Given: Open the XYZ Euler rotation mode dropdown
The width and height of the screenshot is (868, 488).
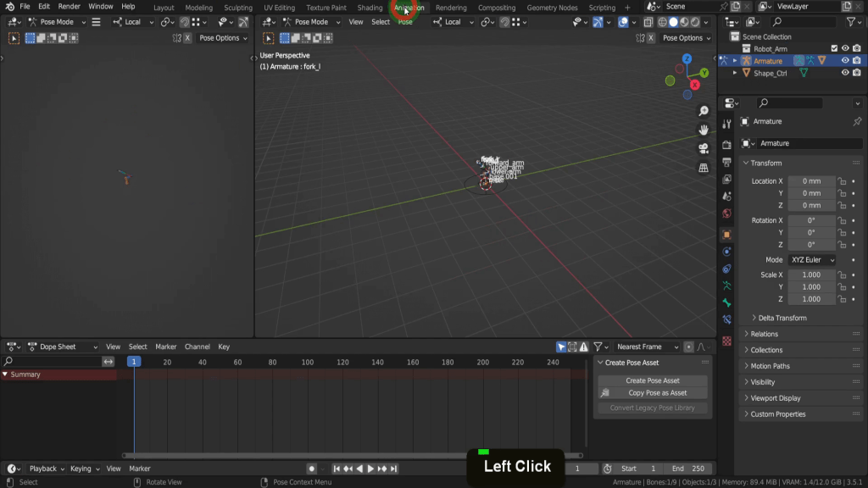Looking at the screenshot, I should 812,260.
